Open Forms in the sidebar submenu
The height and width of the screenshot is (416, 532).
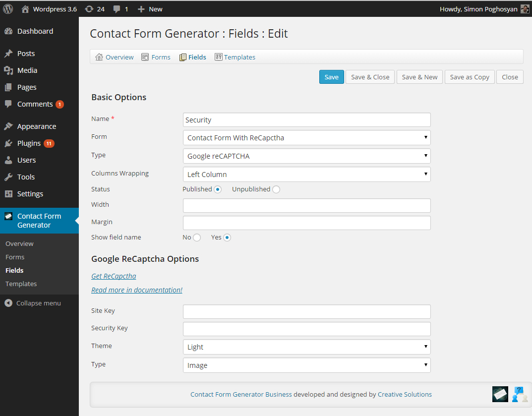point(15,257)
